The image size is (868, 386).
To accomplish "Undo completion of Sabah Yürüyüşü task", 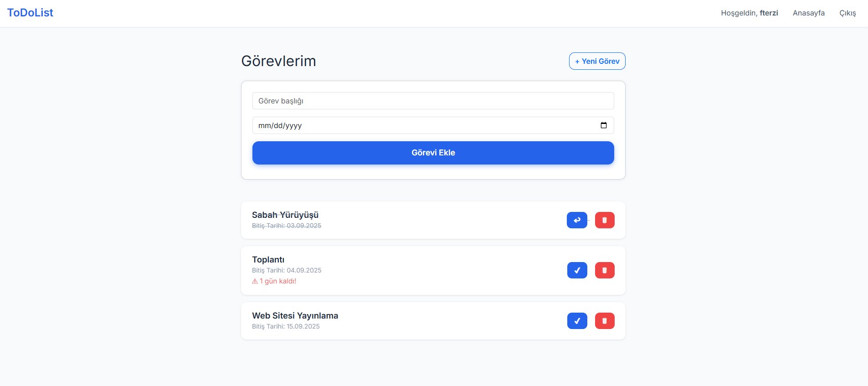I will pyautogui.click(x=577, y=220).
